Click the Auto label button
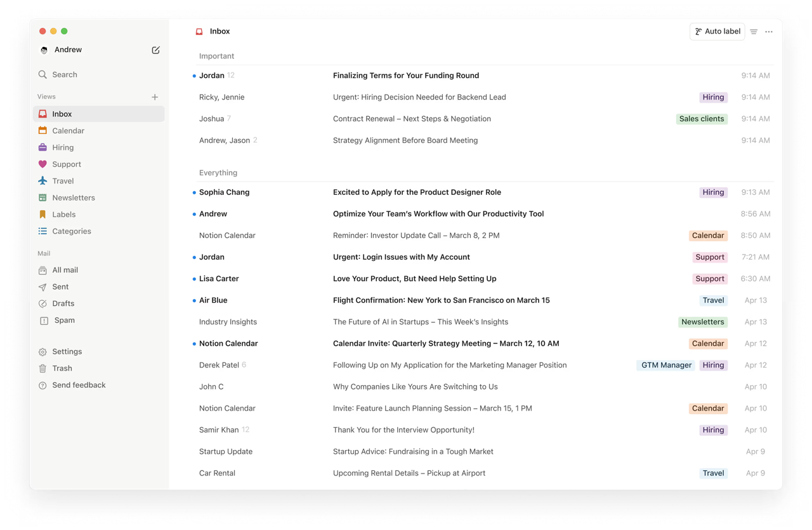812x530 pixels. pyautogui.click(x=717, y=32)
